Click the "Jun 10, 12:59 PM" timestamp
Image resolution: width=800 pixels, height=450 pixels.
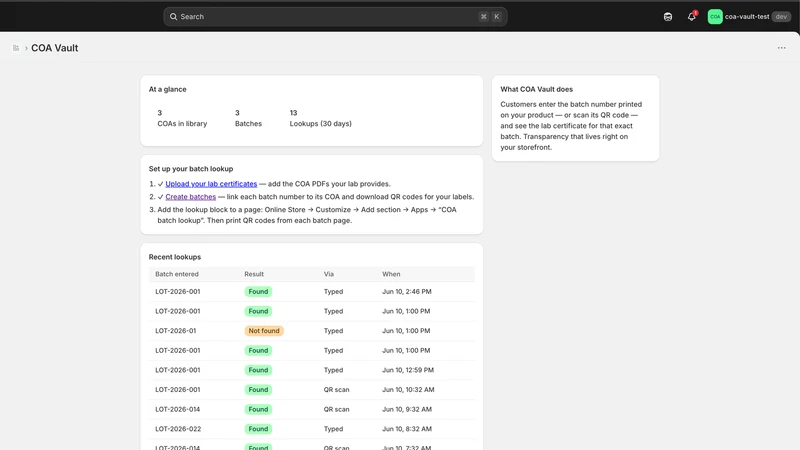[x=408, y=370]
